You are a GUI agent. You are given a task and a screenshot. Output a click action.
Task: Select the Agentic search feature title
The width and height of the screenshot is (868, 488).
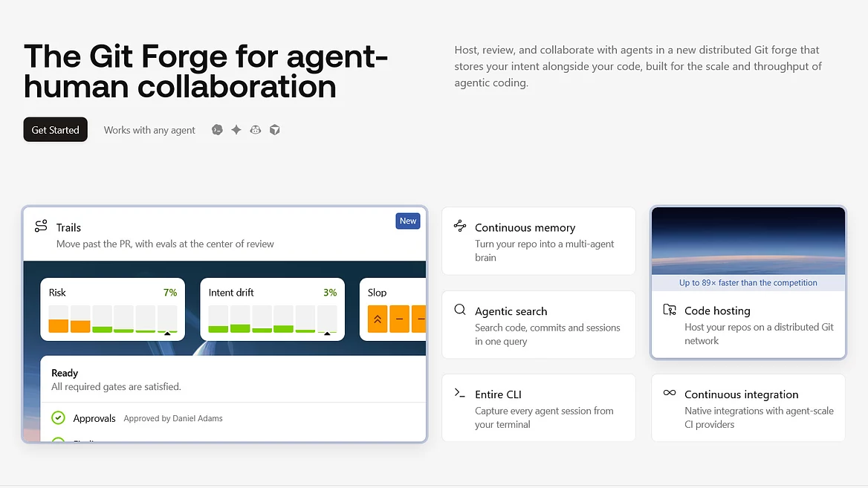point(511,311)
